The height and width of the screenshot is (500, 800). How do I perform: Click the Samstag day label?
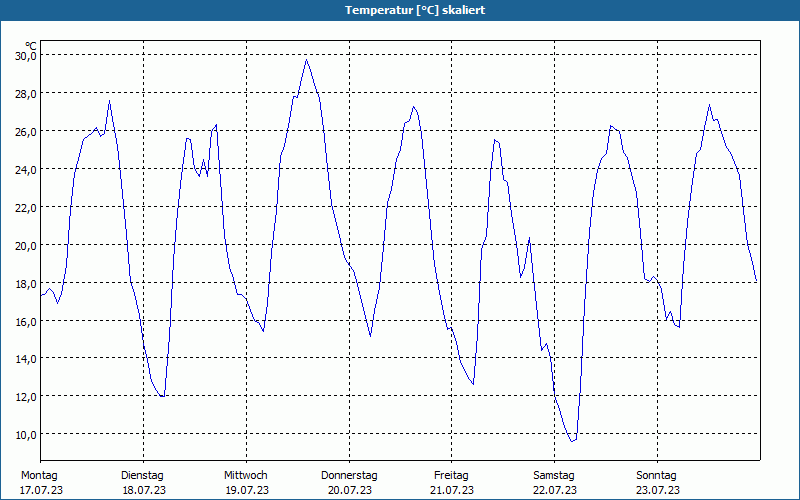[554, 476]
